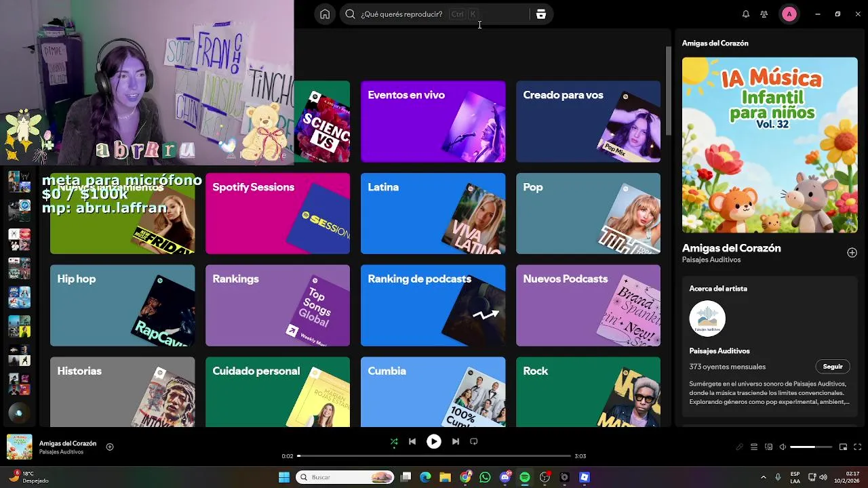Open the Browse icon in search bar
The image size is (868, 488).
(x=540, y=14)
